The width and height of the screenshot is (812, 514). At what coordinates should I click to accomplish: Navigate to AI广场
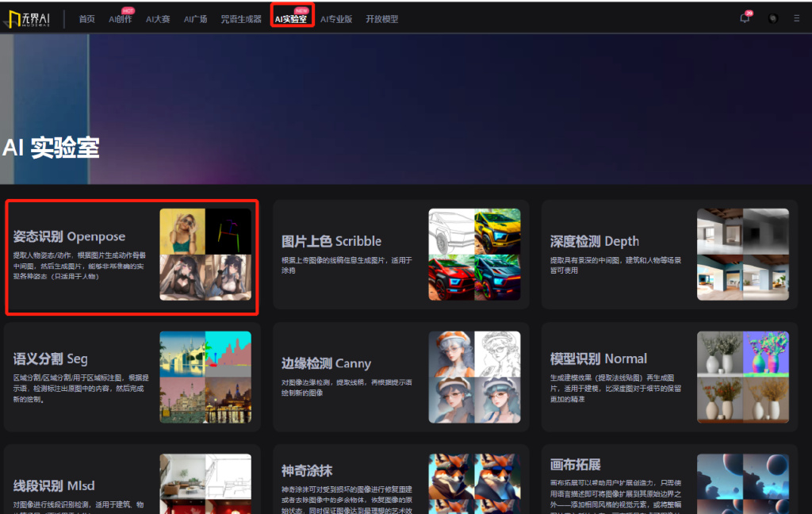pos(195,19)
